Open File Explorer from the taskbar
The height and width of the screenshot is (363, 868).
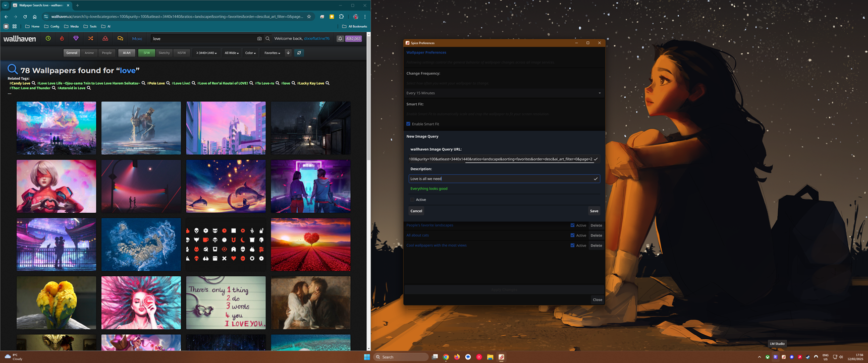490,357
